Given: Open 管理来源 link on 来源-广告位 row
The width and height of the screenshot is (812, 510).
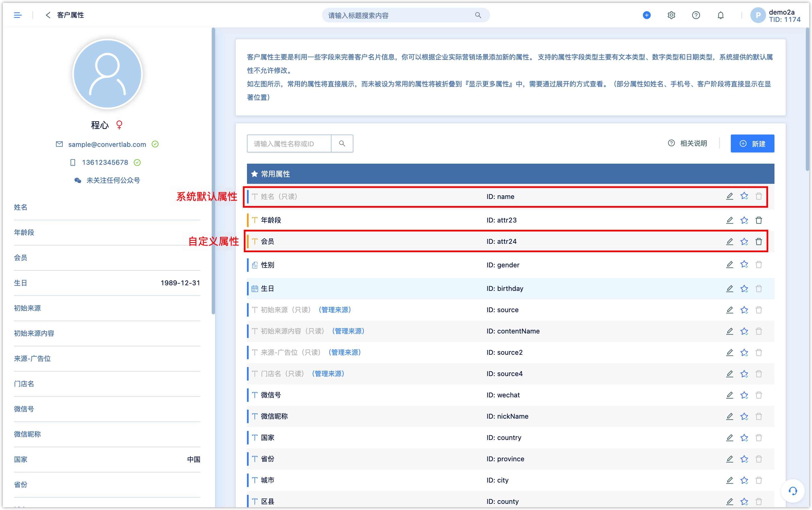Looking at the screenshot, I should pyautogui.click(x=345, y=353).
